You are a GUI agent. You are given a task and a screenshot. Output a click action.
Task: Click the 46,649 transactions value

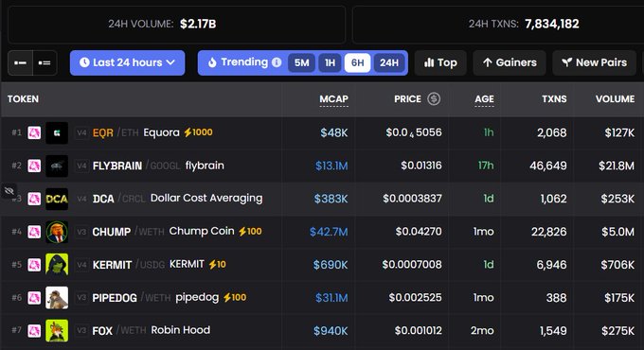pos(548,166)
